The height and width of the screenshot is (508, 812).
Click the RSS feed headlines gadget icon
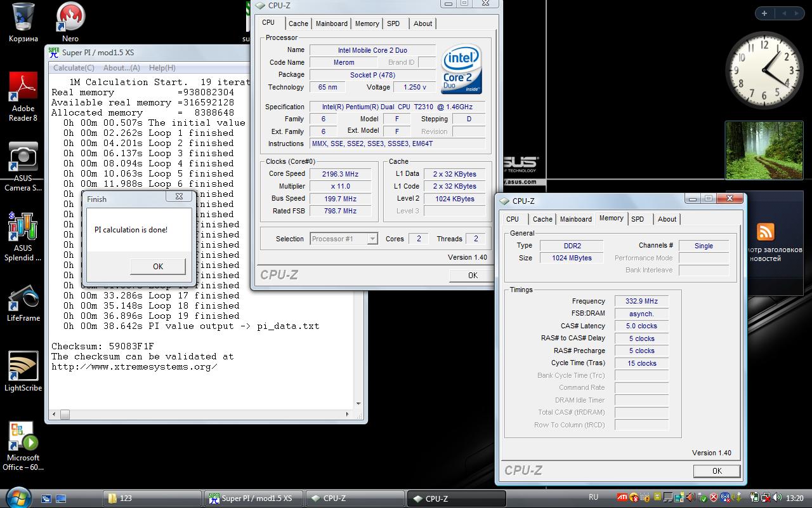click(766, 232)
